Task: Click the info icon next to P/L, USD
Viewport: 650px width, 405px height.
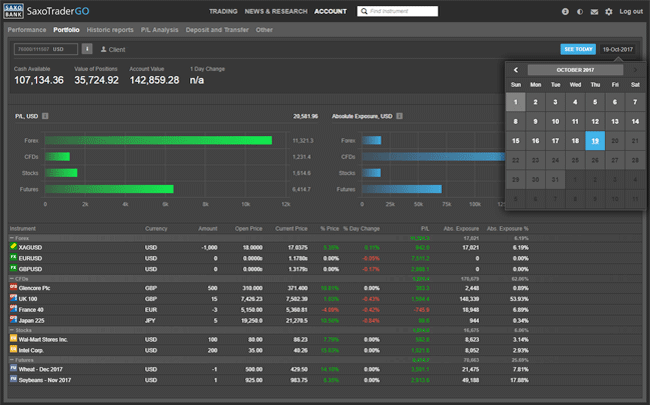Action: tap(46, 116)
